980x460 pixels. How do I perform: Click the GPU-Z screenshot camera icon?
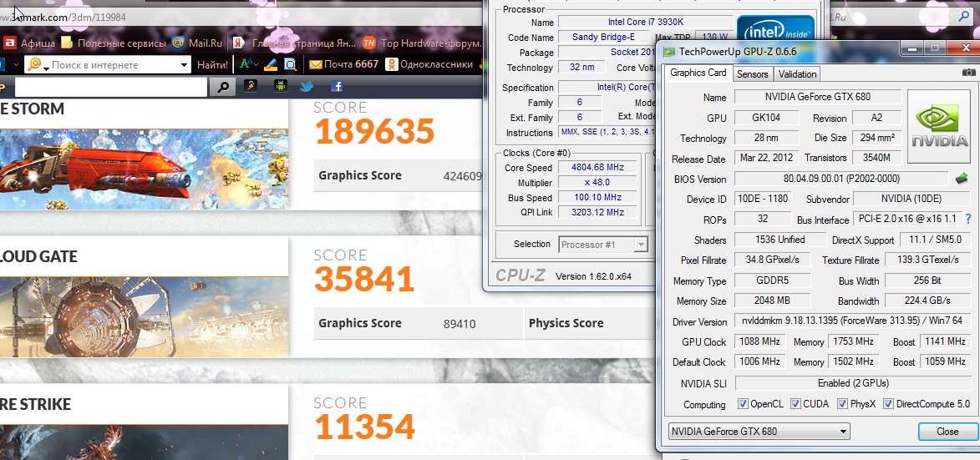click(968, 73)
